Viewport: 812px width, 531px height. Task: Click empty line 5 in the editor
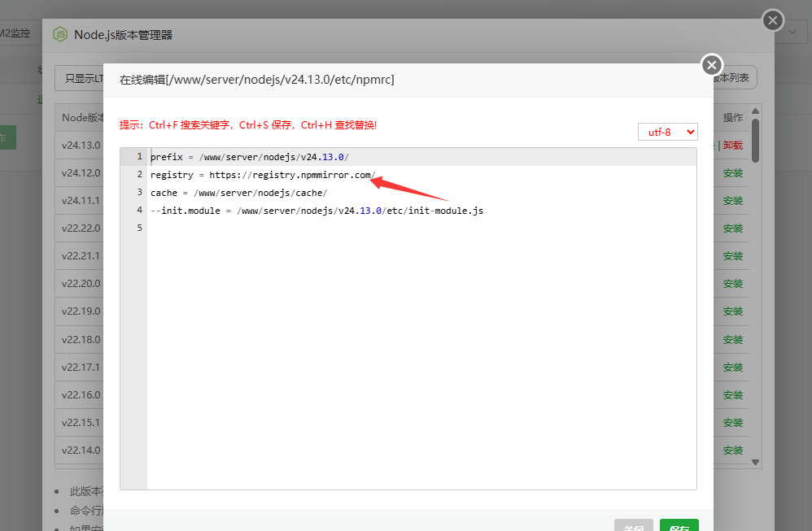[325, 229]
